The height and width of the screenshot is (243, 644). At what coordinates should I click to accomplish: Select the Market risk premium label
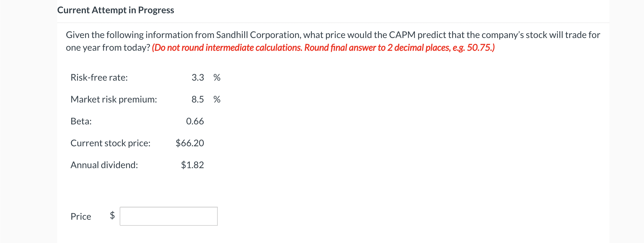114,99
